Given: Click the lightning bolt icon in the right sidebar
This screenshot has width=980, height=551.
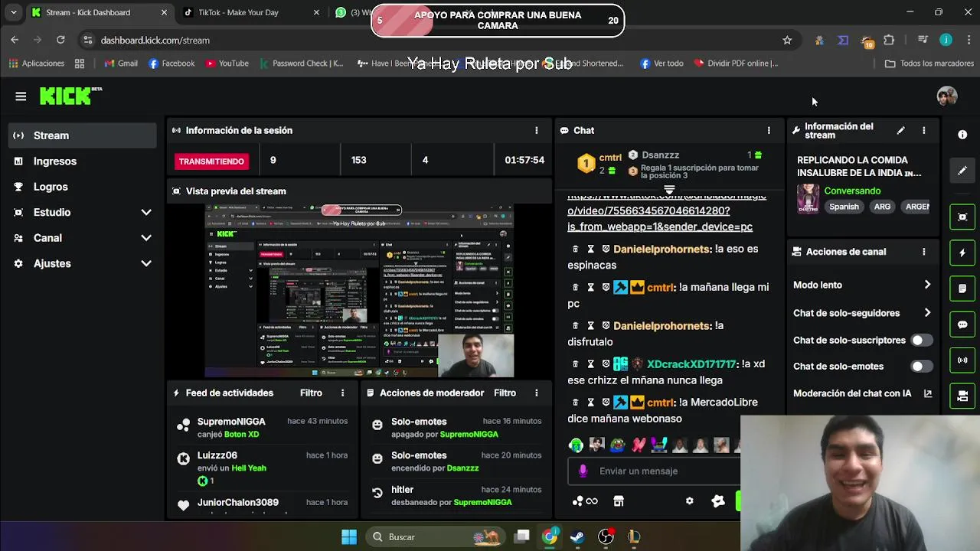Looking at the screenshot, I should click(962, 253).
